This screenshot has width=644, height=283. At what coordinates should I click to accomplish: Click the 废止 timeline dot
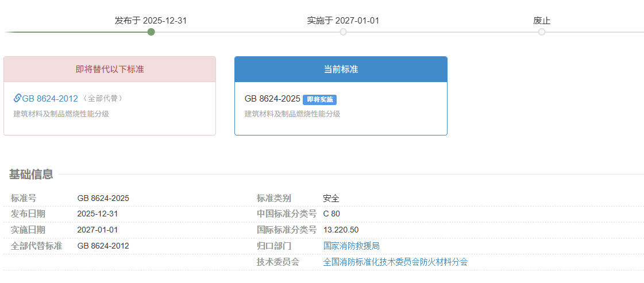pyautogui.click(x=542, y=32)
